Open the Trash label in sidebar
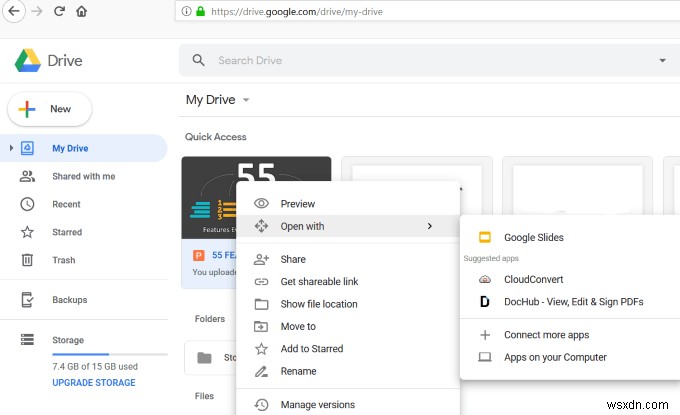 (64, 260)
